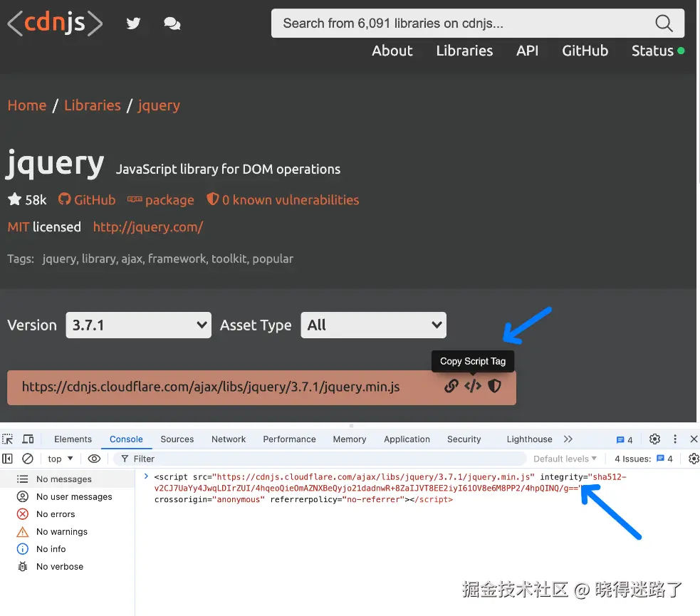Switch to the Elements tab
This screenshot has width=700, height=616.
(x=73, y=439)
